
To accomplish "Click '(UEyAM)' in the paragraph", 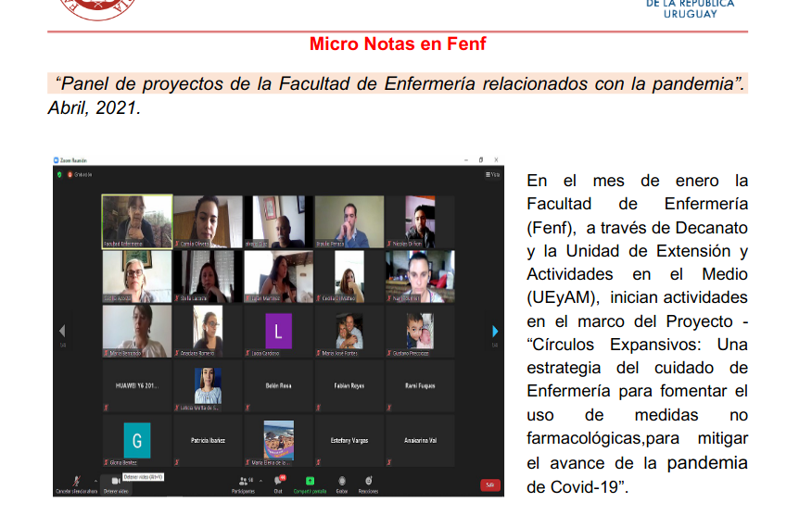I will tap(563, 297).
